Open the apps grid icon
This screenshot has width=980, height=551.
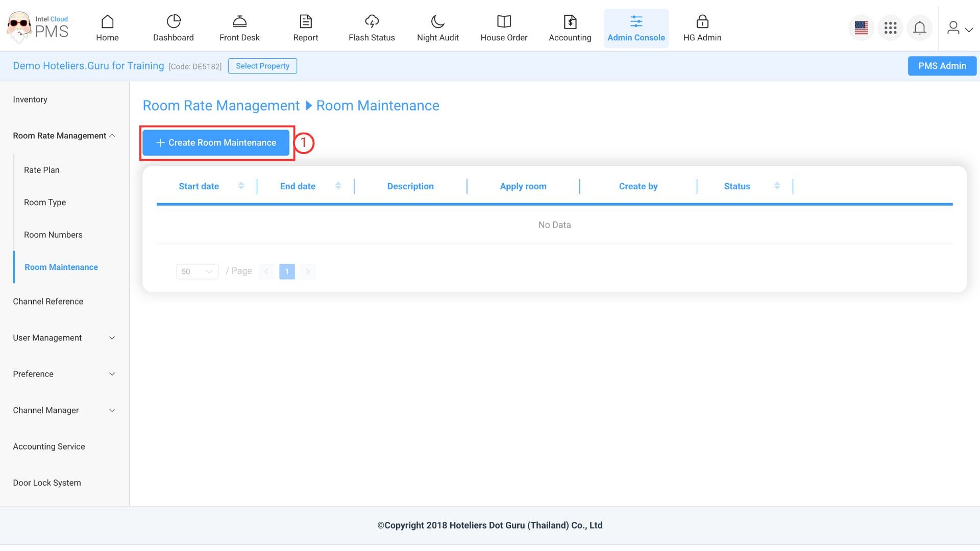[x=890, y=28]
